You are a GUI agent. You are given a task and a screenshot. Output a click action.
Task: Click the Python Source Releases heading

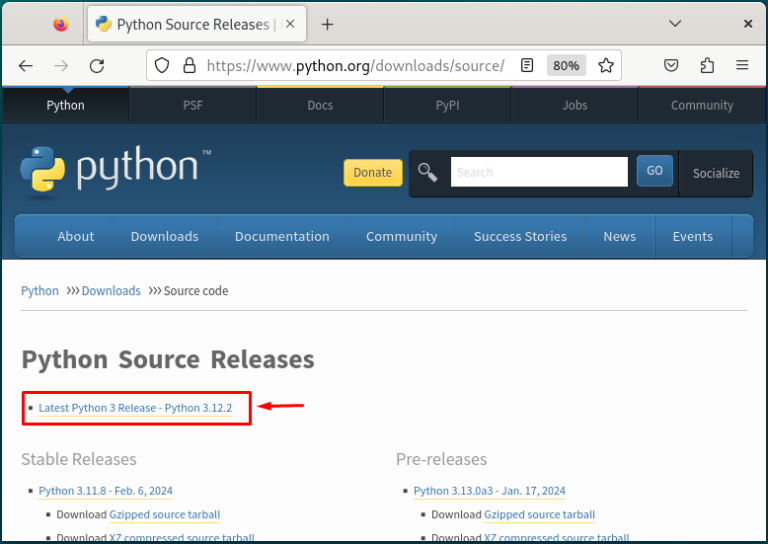click(168, 359)
